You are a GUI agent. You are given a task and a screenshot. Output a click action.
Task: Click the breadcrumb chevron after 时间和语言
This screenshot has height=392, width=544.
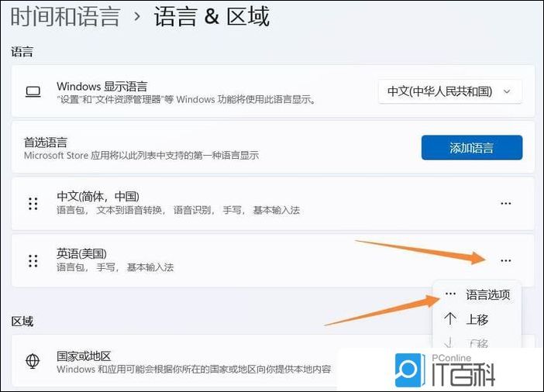tap(137, 16)
